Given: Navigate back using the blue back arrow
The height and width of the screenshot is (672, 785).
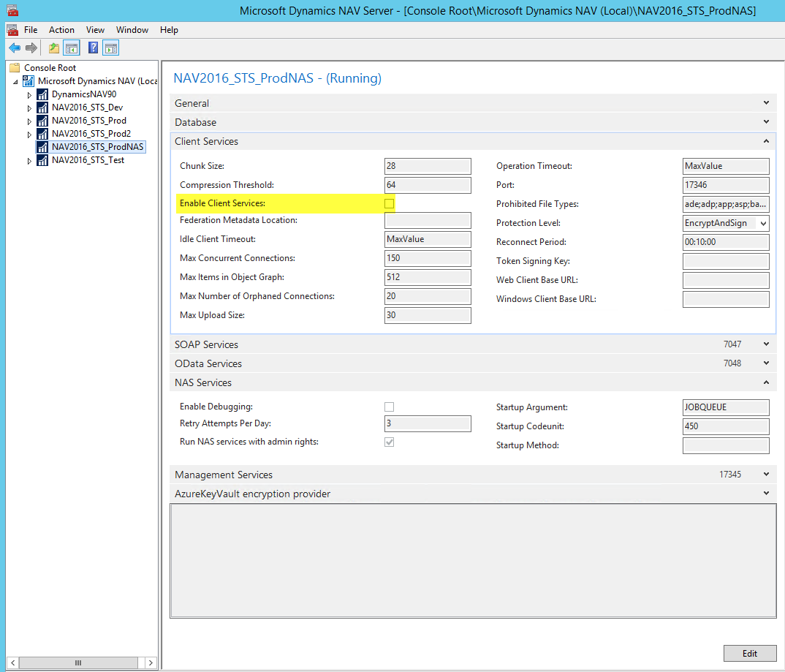Looking at the screenshot, I should pyautogui.click(x=15, y=47).
